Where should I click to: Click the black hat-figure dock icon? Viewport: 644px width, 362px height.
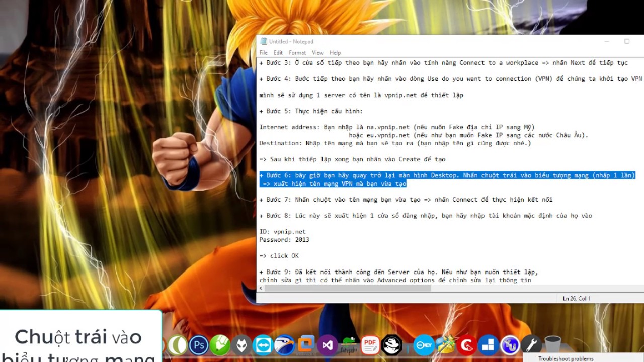392,345
